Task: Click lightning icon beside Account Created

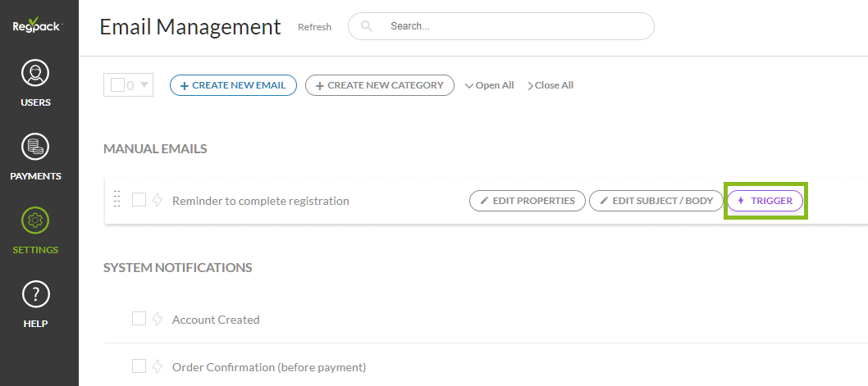Action: click(x=158, y=320)
